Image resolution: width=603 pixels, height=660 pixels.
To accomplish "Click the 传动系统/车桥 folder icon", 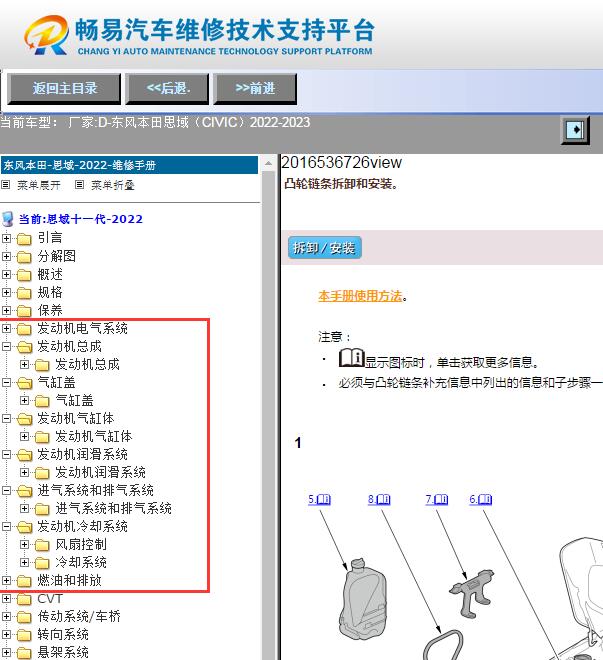I will [24, 617].
